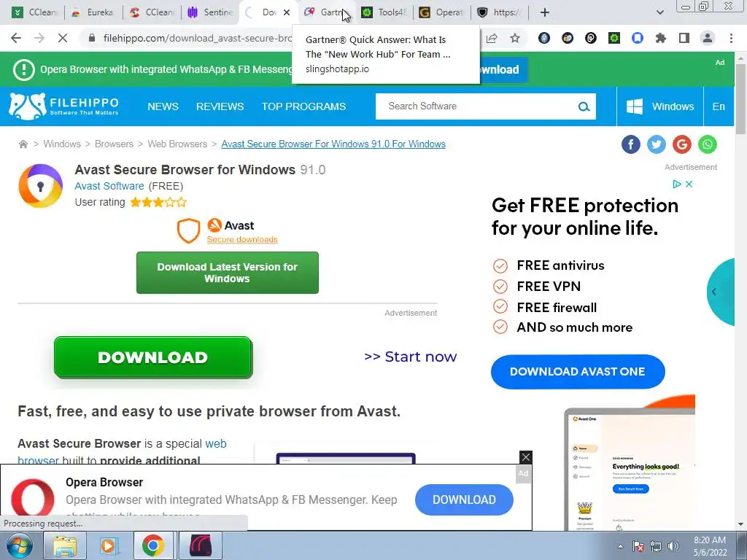The height and width of the screenshot is (560, 747).
Task: Focus the Search Software field
Action: click(x=476, y=106)
